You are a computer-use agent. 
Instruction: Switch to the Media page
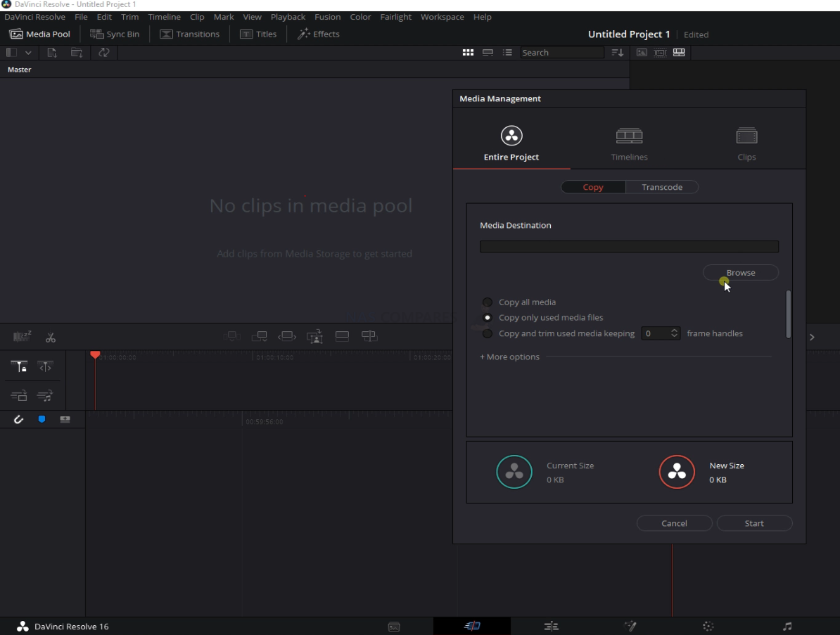point(394,627)
